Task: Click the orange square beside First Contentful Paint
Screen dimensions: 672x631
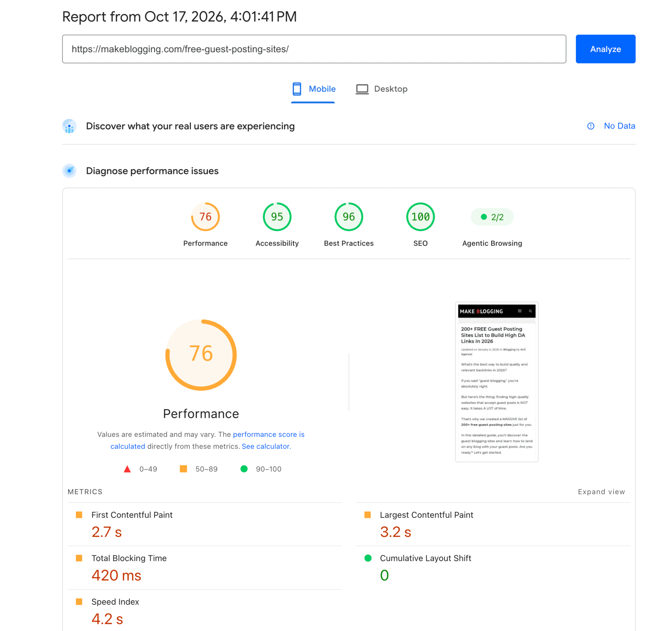Action: click(79, 515)
